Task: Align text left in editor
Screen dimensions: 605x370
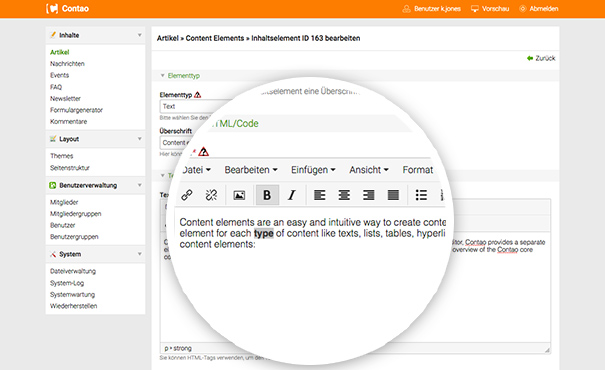Action: click(x=319, y=195)
